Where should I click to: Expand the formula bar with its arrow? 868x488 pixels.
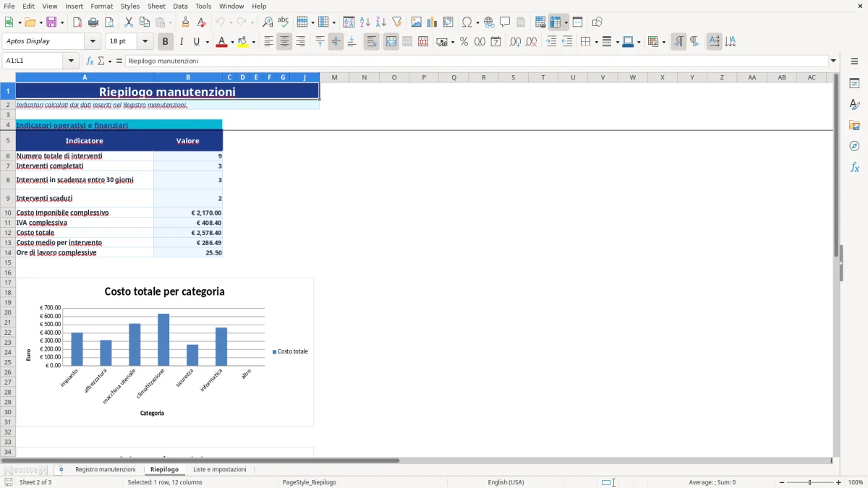pyautogui.click(x=833, y=61)
